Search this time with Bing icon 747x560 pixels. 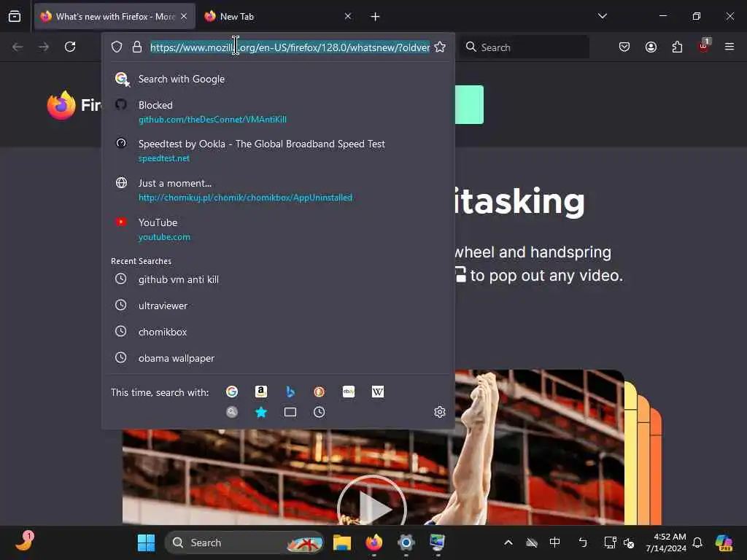tap(290, 392)
